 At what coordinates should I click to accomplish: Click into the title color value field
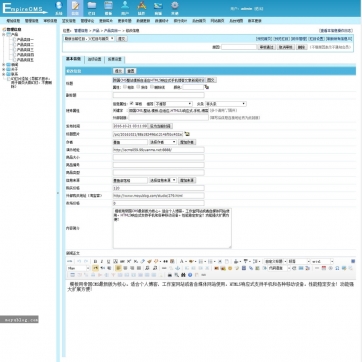(x=193, y=87)
